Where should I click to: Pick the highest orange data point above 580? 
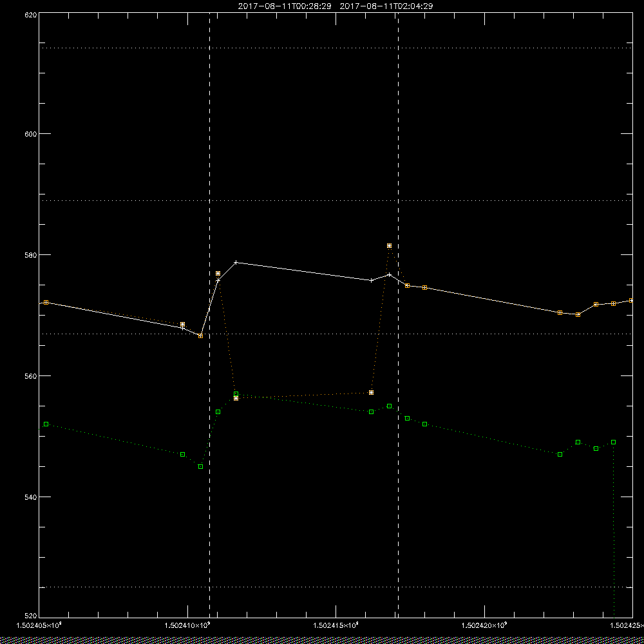(390, 245)
